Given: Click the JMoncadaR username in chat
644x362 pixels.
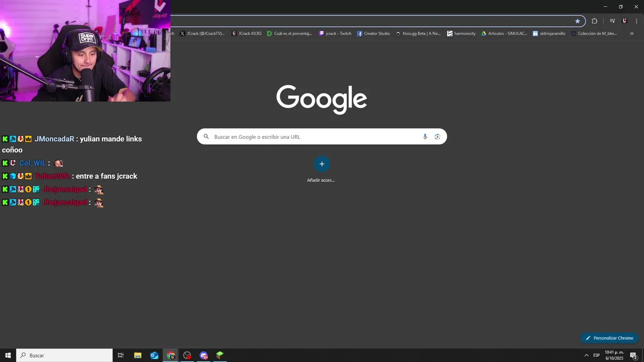Looking at the screenshot, I should click(x=54, y=139).
